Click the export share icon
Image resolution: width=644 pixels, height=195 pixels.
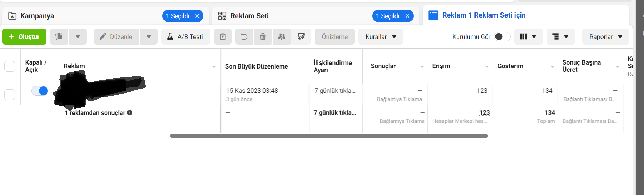point(301,36)
